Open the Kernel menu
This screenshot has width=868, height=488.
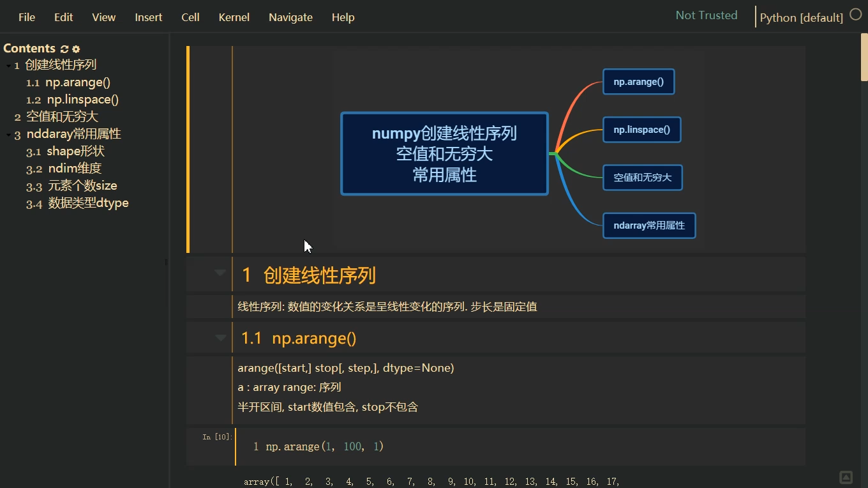coord(234,17)
